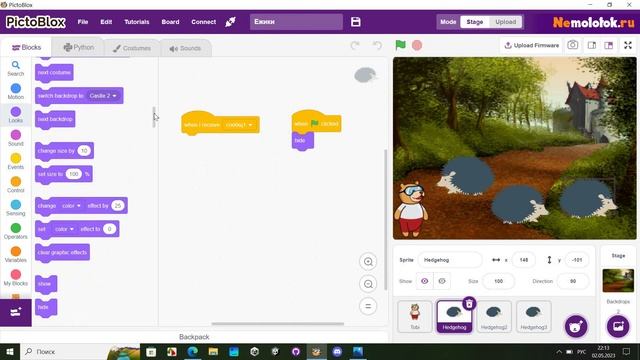
Task: Open the choose a sprite button
Action: coord(576,326)
